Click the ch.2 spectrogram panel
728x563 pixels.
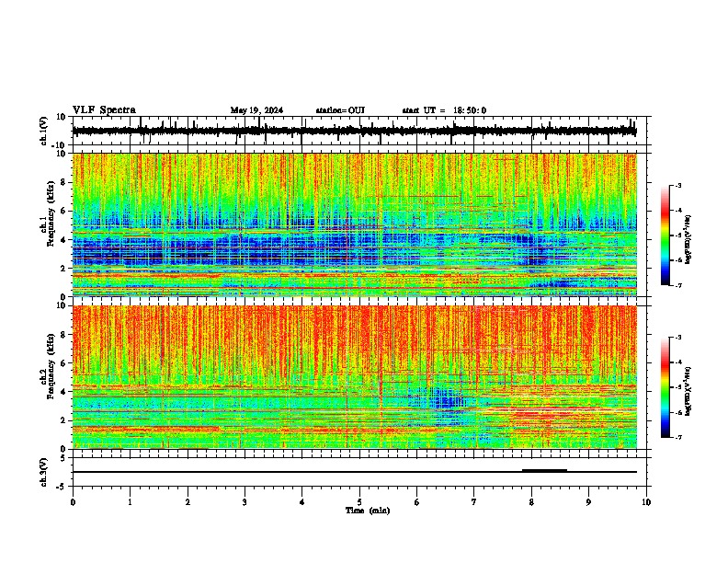[x=354, y=377]
